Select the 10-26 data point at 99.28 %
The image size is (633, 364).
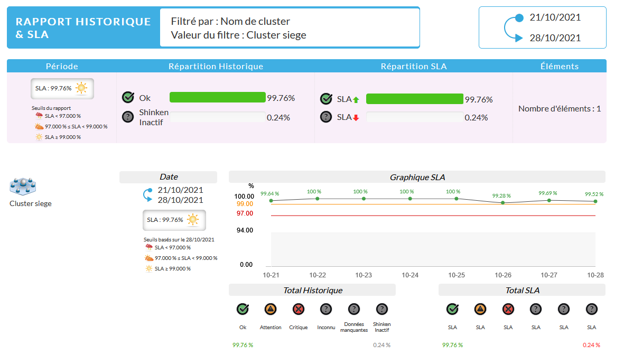(502, 202)
